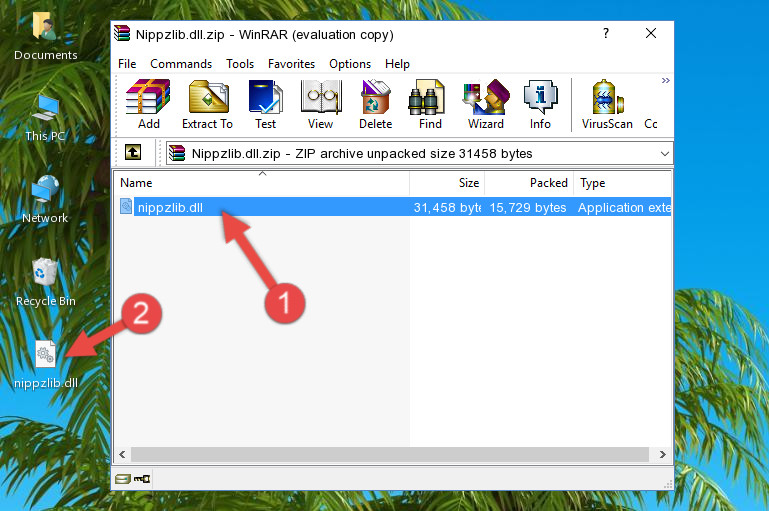Click the status bar password key icon
Viewport: 769px width, 511px height.
point(142,478)
